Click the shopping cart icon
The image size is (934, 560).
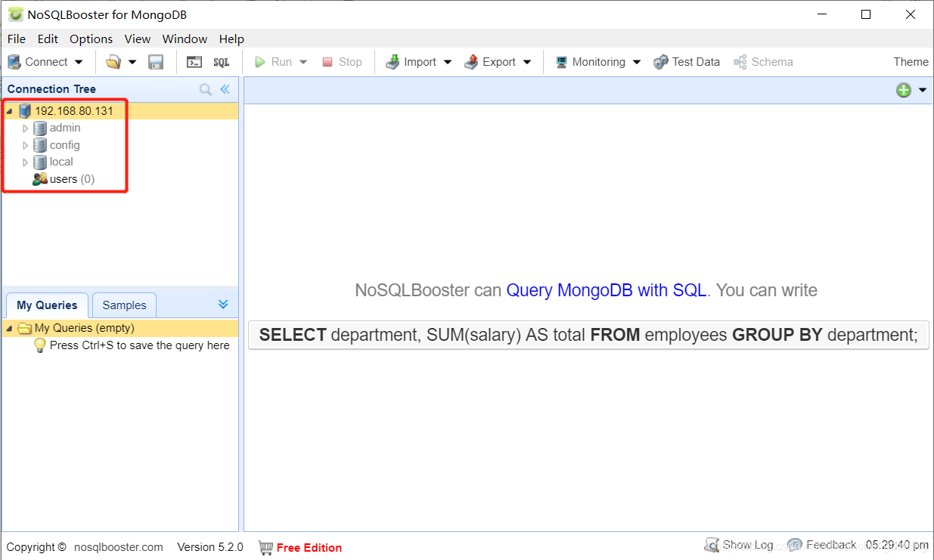pos(265,547)
